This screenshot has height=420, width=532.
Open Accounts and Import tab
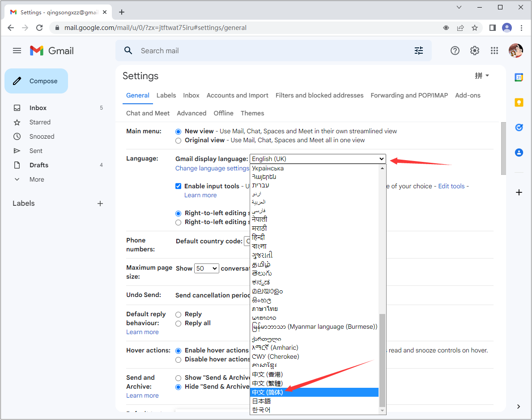238,95
